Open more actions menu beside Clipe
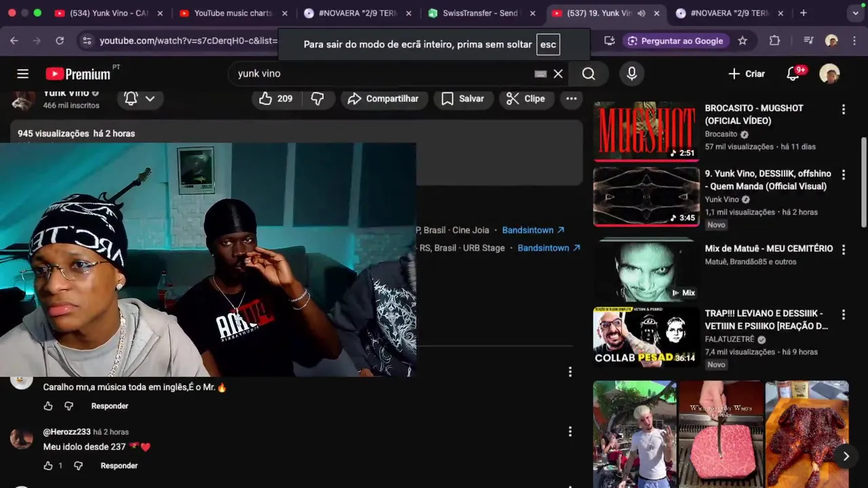 click(572, 99)
